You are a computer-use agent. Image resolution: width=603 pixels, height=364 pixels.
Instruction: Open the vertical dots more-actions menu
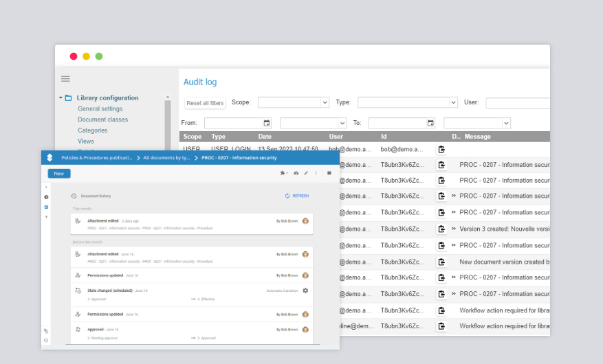316,173
